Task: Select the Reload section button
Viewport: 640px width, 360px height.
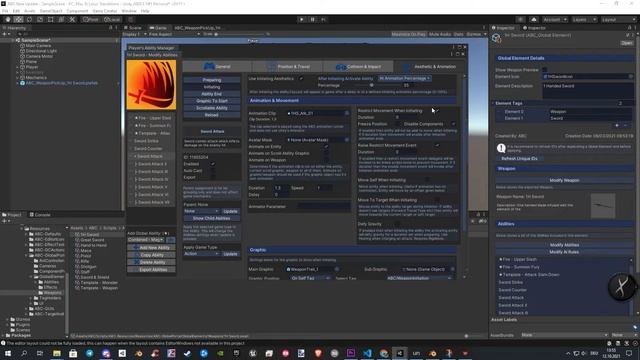Action: tap(211, 115)
